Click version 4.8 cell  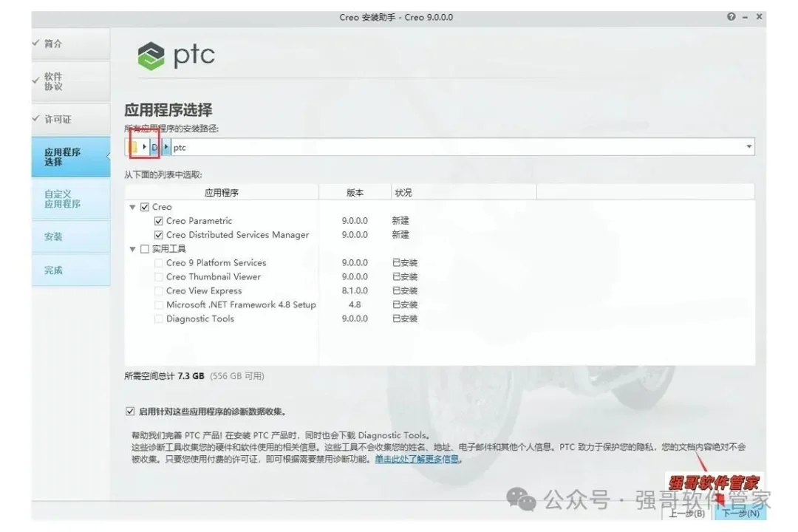point(355,305)
